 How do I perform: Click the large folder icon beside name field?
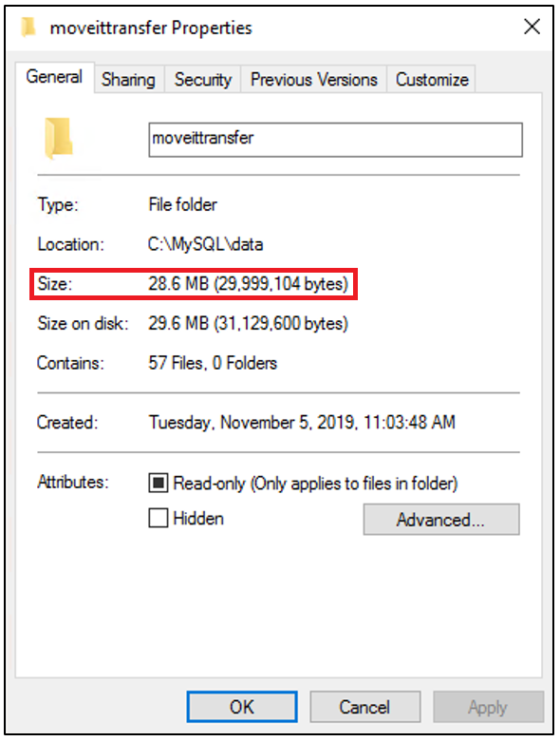(59, 139)
